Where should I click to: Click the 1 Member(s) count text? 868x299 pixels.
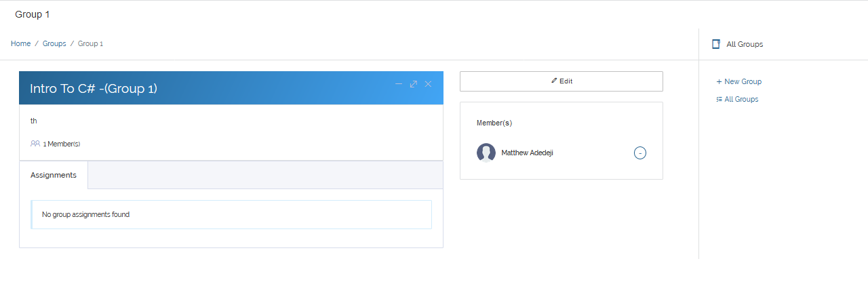(x=62, y=144)
